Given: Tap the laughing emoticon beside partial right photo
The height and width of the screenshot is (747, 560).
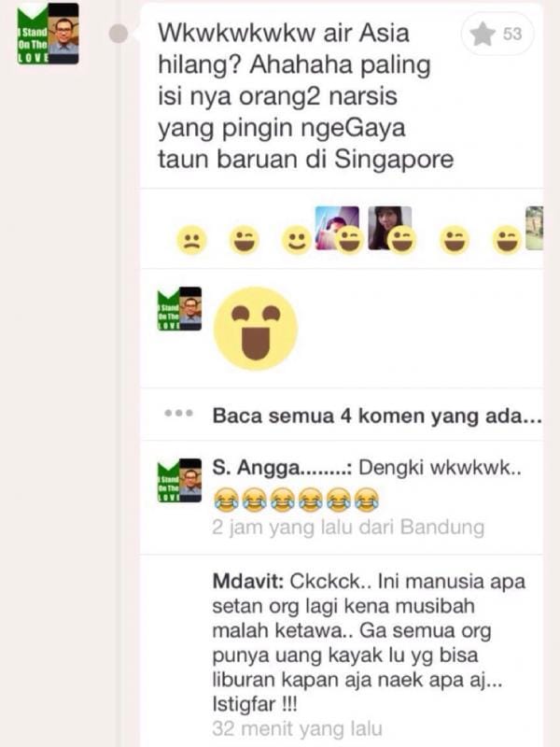Looking at the screenshot, I should coord(507,240).
